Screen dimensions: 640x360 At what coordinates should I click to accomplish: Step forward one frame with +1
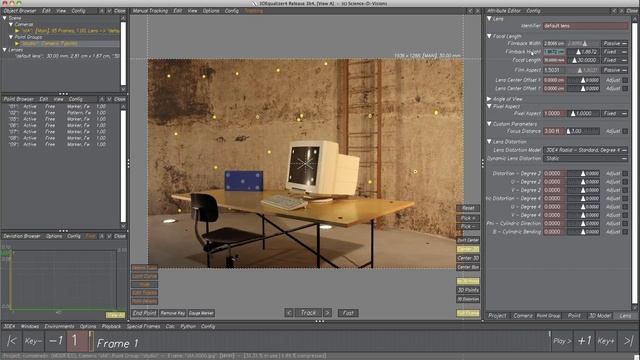(x=584, y=341)
